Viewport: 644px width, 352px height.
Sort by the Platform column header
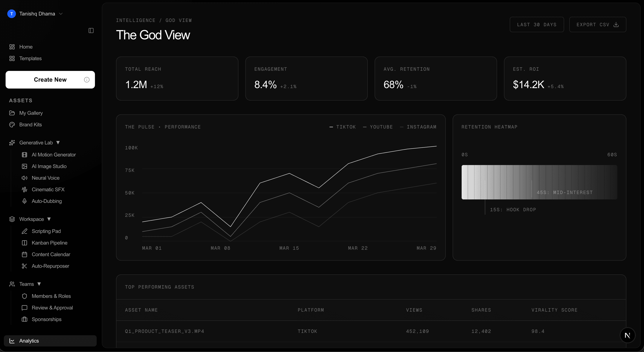[311, 310]
